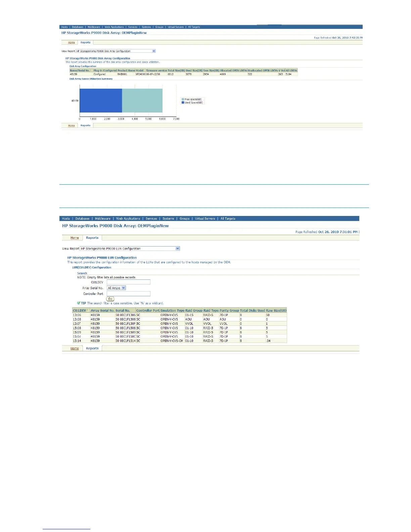Open Web Applications in lower navigation bar
The height and width of the screenshot is (532, 411).
point(128,219)
